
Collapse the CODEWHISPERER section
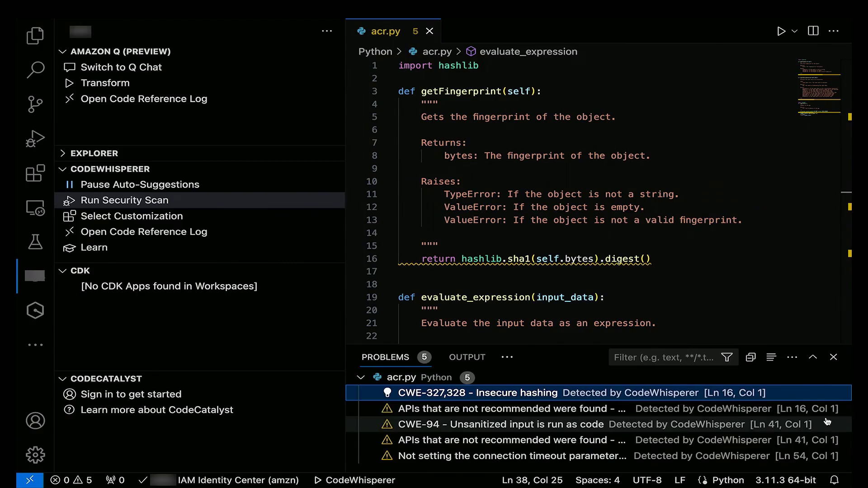(110, 169)
